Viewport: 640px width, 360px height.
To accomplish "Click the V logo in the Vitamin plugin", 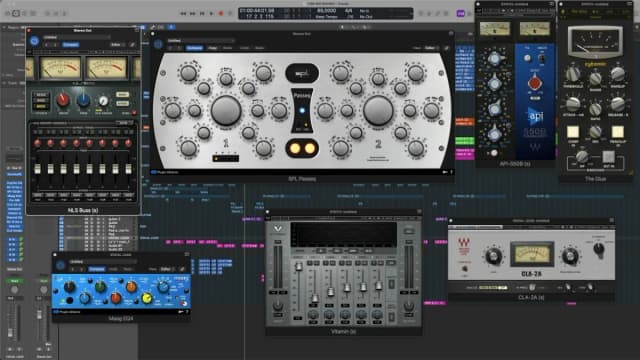I will click(278, 229).
